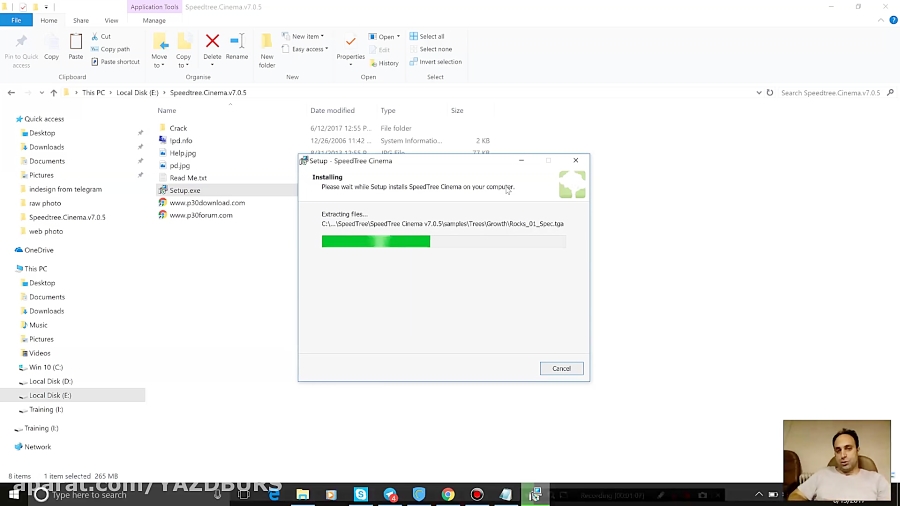The width and height of the screenshot is (900, 506).
Task: Open Telegram from the taskbar
Action: click(390, 495)
